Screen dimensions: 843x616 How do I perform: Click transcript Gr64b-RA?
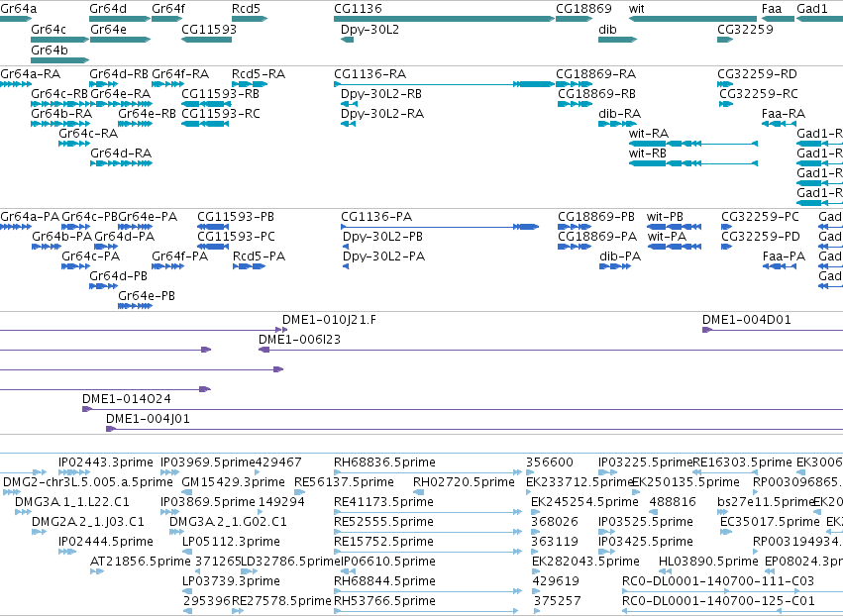(x=61, y=114)
